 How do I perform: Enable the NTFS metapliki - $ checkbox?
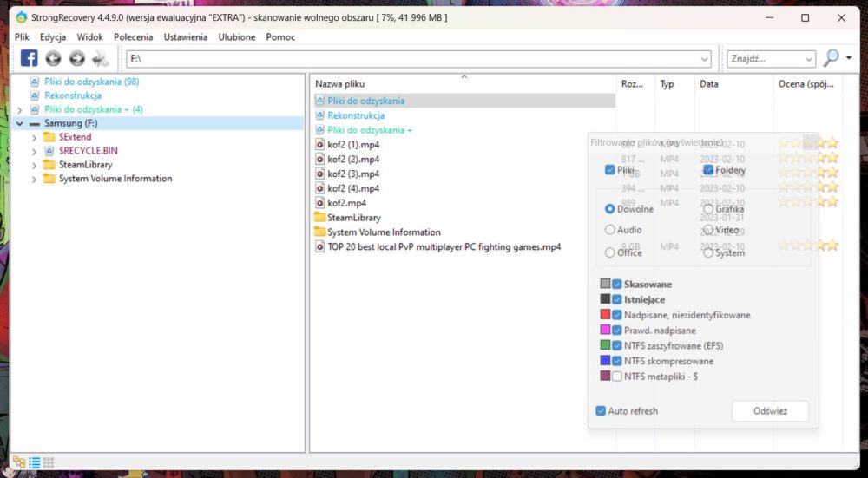(x=616, y=377)
